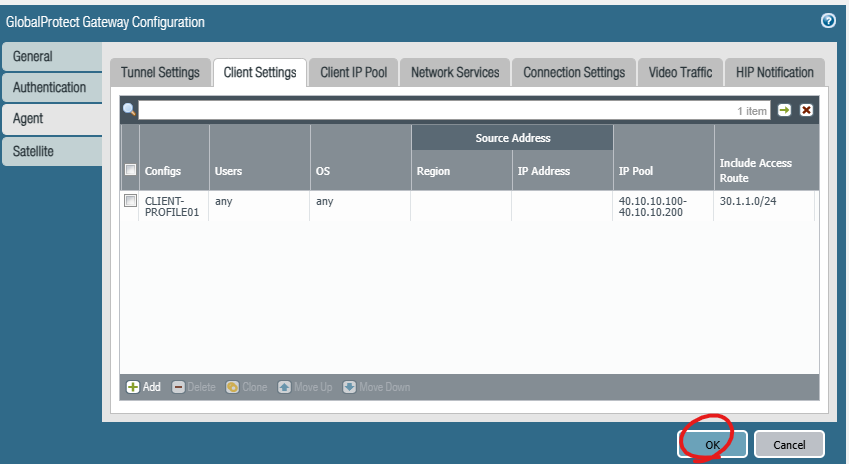Click the Cancel button
Image resolution: width=849 pixels, height=464 pixels.
[789, 445]
